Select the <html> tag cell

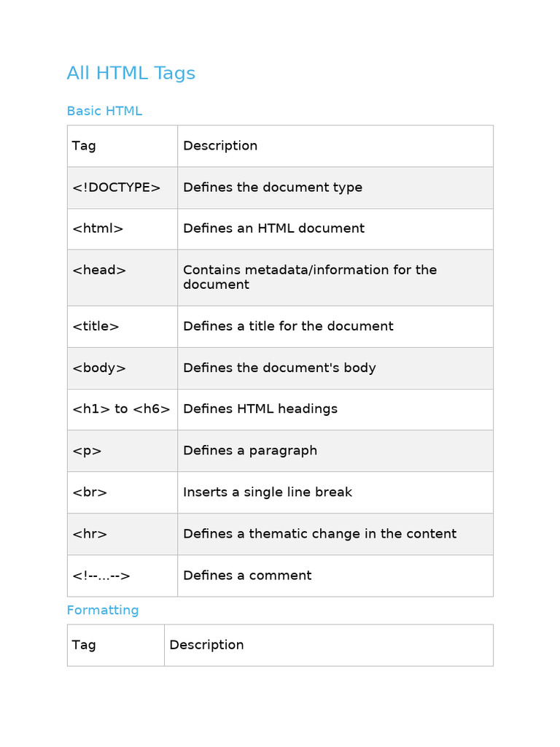(98, 228)
